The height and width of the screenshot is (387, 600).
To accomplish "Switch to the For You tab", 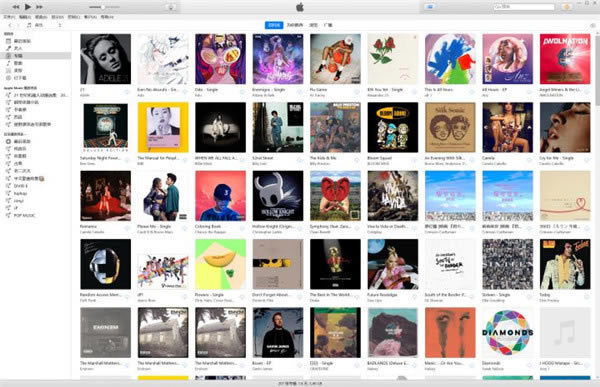I will click(x=295, y=25).
